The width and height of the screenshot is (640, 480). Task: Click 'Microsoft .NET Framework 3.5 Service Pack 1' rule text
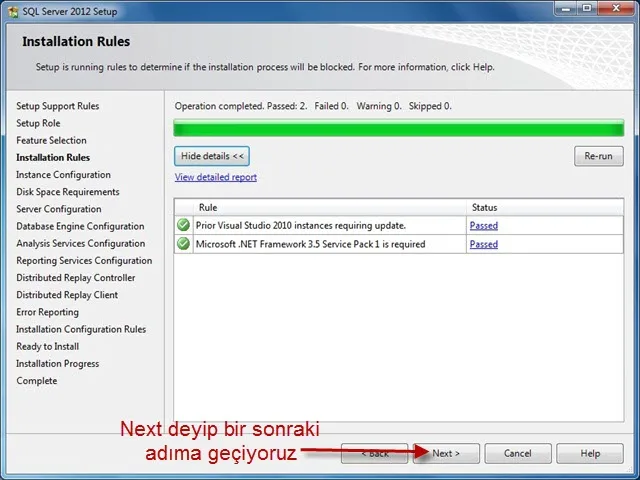pyautogui.click(x=311, y=244)
